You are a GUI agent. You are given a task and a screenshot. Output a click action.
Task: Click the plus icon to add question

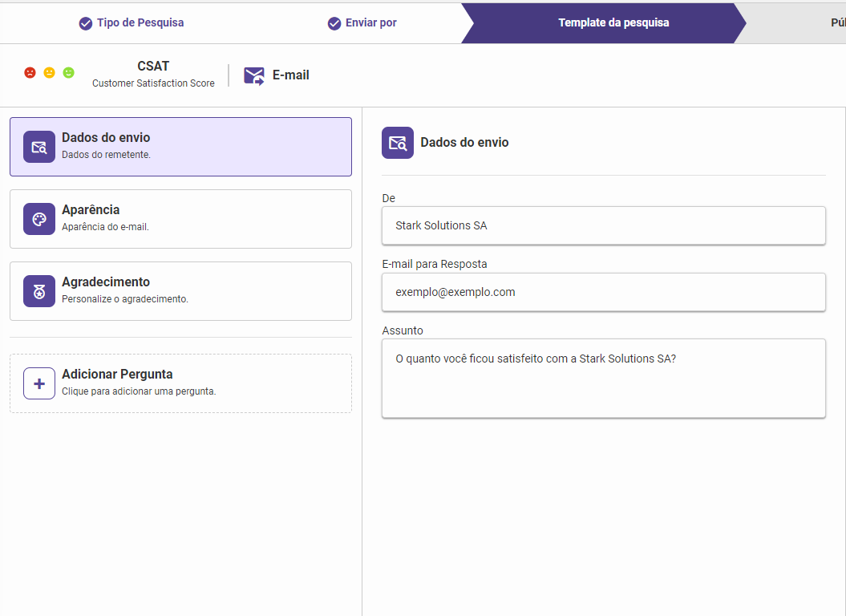[x=39, y=383]
